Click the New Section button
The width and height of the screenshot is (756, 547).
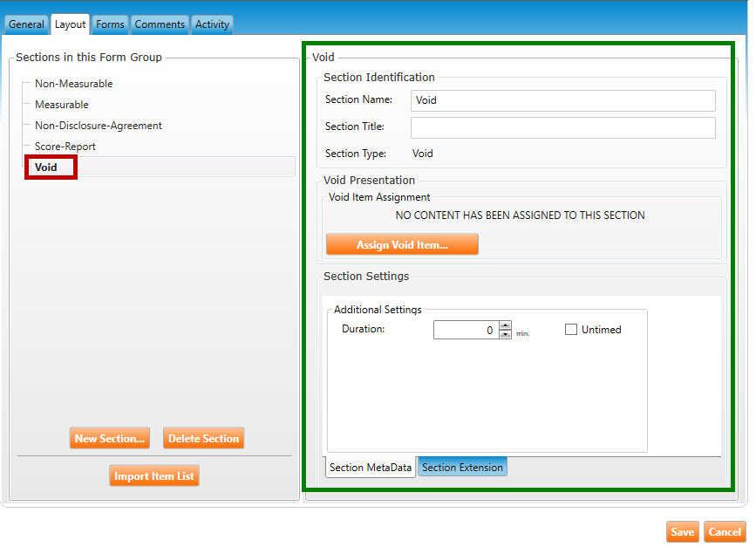[110, 439]
